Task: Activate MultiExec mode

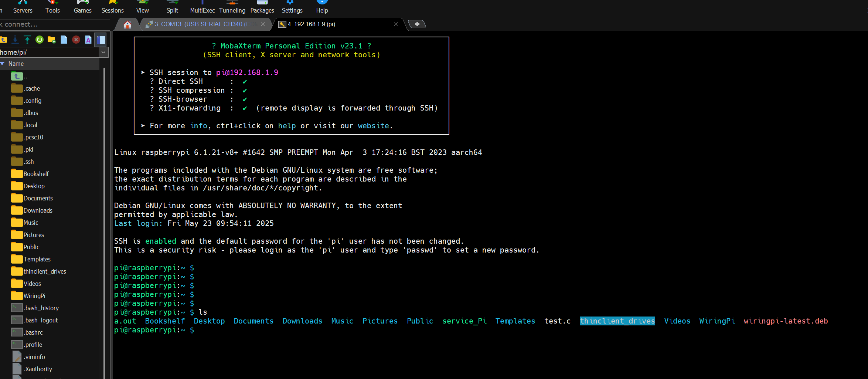Action: click(x=202, y=7)
